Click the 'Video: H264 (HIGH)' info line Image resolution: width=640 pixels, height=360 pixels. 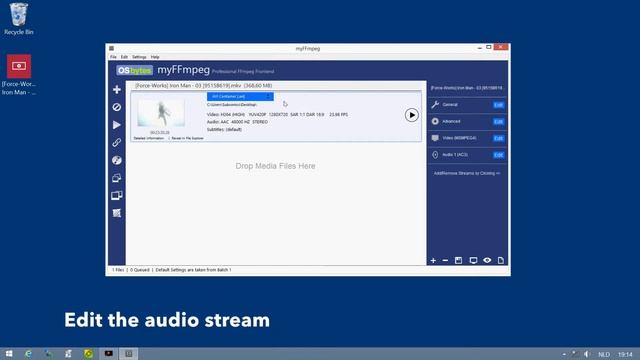click(x=277, y=115)
